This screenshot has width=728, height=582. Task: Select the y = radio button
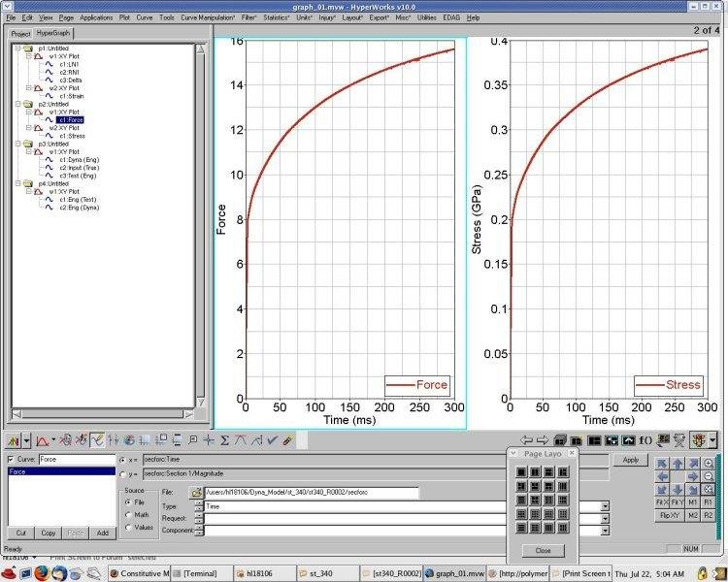[122, 474]
